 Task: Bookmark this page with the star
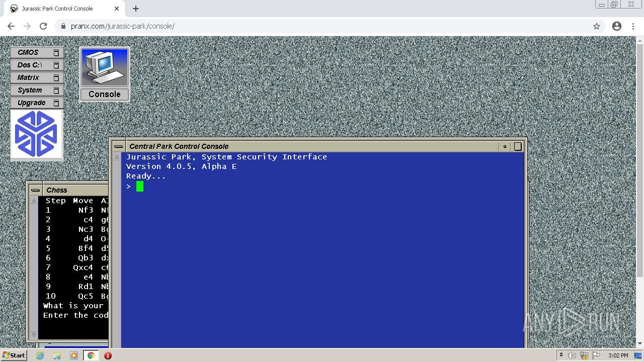pyautogui.click(x=597, y=26)
